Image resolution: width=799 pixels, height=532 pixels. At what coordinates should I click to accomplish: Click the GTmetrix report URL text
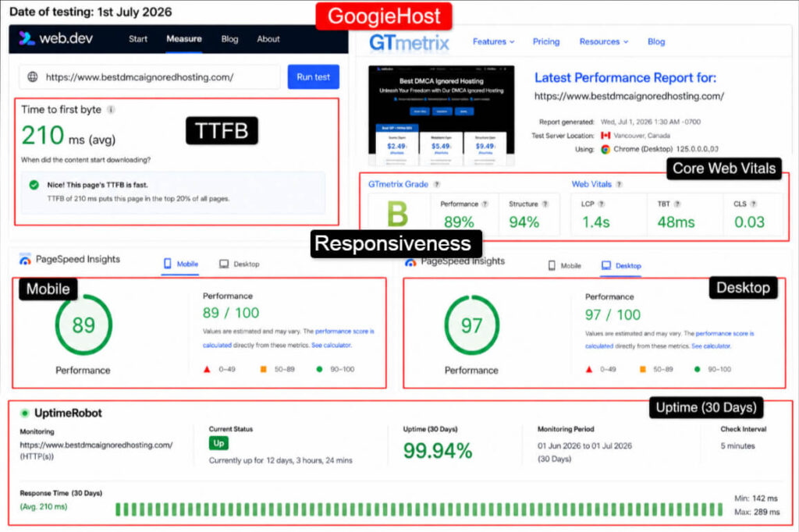click(629, 96)
